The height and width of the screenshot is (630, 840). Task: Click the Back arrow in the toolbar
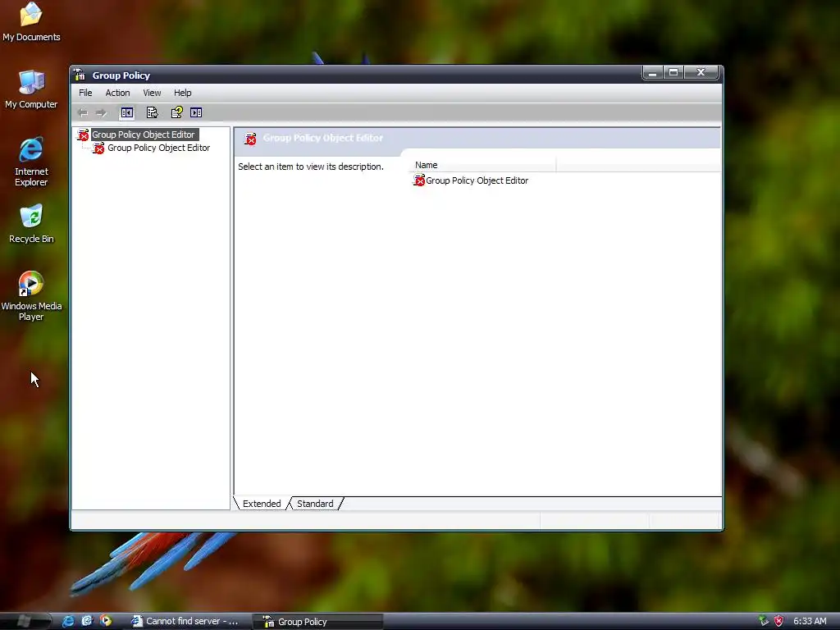(x=83, y=112)
